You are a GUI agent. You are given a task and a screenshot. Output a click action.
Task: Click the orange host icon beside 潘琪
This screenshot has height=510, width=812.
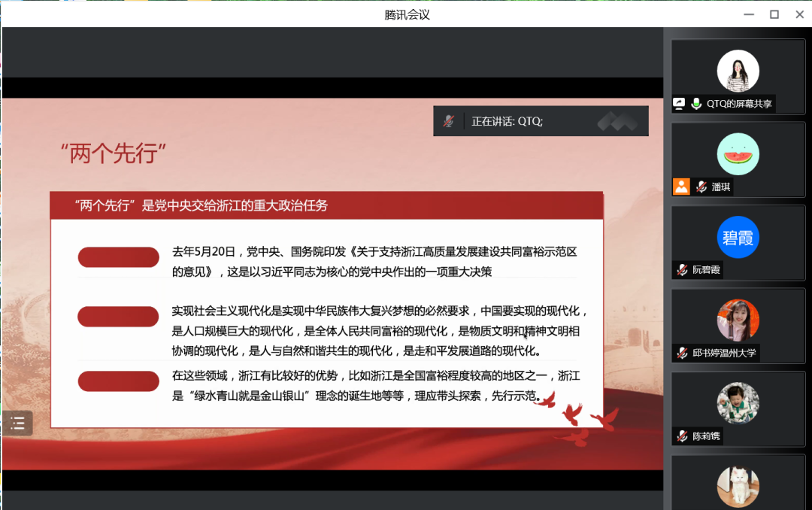point(681,187)
